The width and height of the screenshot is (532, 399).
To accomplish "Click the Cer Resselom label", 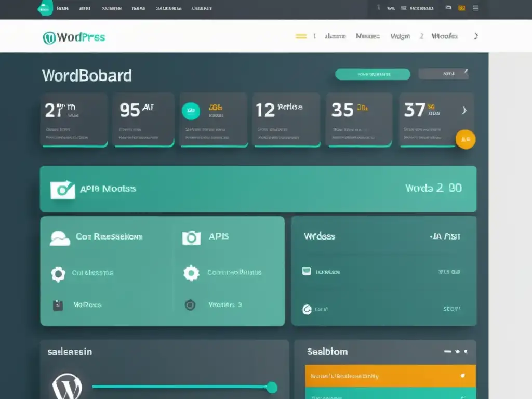I will [109, 236].
